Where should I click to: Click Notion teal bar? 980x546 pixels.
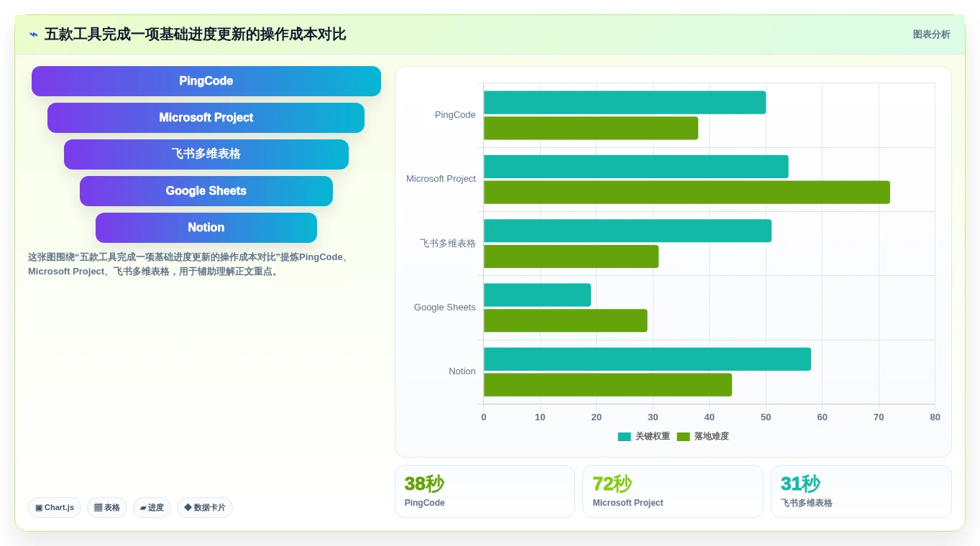click(x=647, y=359)
